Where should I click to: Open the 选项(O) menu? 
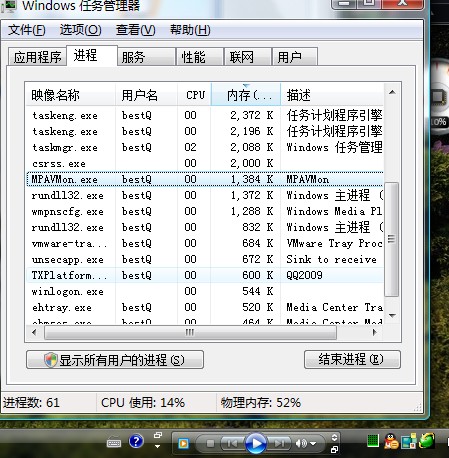80,30
